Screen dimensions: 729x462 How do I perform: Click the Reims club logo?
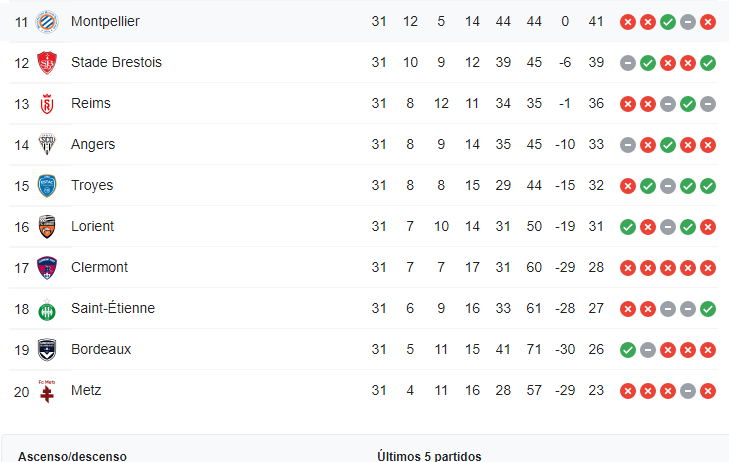46,103
